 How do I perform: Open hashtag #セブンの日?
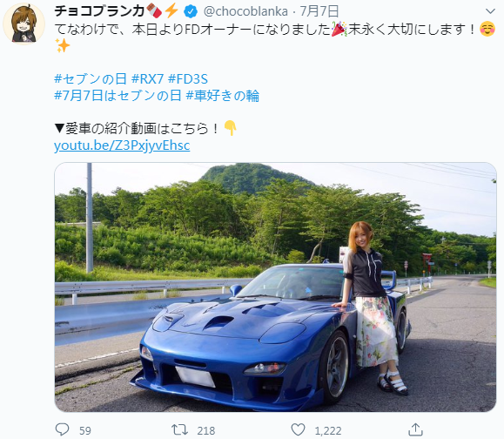(x=91, y=78)
